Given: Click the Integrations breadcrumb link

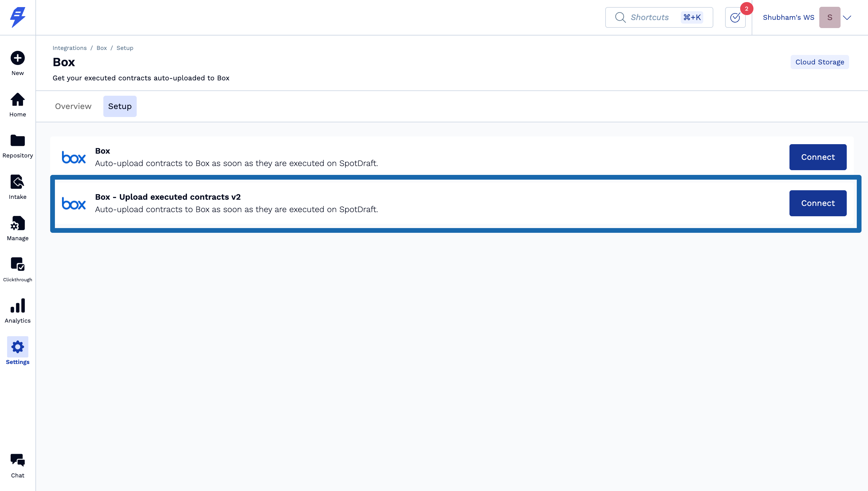Looking at the screenshot, I should (69, 48).
